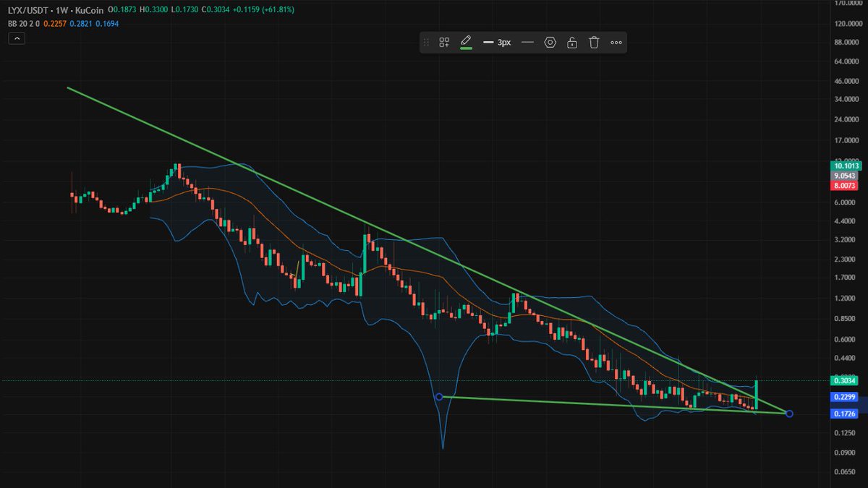The height and width of the screenshot is (488, 868).
Task: Select the left anchor point of lower trendline
Action: pos(439,396)
